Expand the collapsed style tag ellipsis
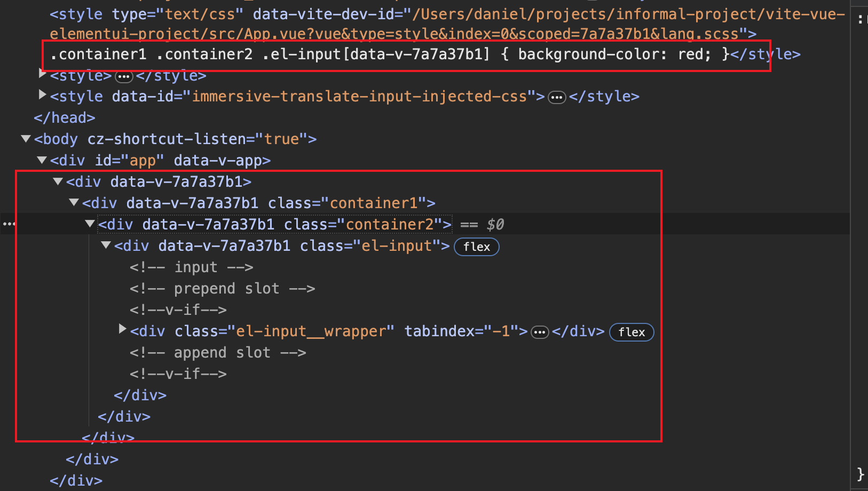This screenshot has height=491, width=868. pyautogui.click(x=124, y=76)
